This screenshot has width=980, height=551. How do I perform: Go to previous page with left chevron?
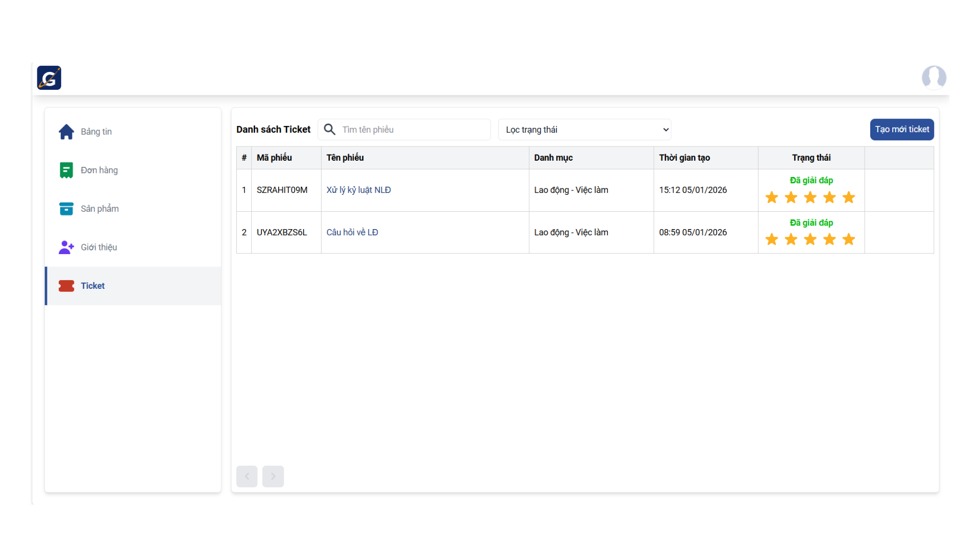click(247, 476)
